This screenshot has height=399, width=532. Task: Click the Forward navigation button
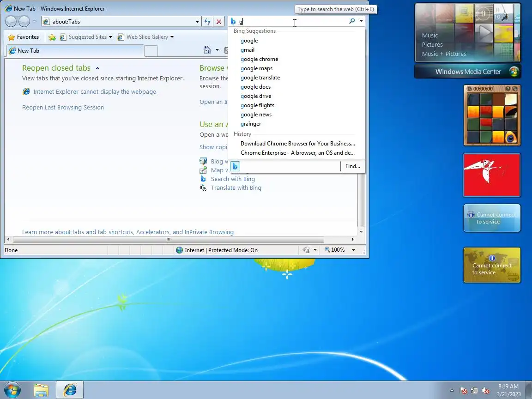point(24,21)
